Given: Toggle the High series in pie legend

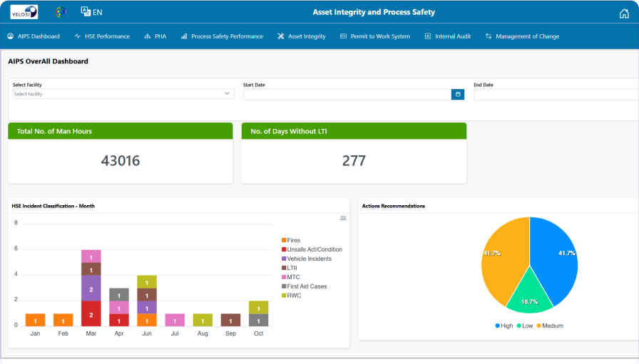Looking at the screenshot, I should tap(503, 326).
